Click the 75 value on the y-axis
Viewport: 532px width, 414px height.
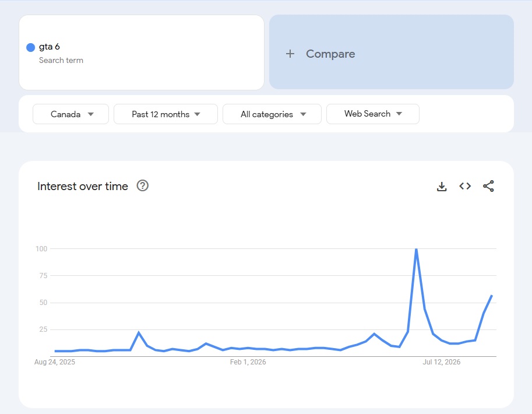44,275
